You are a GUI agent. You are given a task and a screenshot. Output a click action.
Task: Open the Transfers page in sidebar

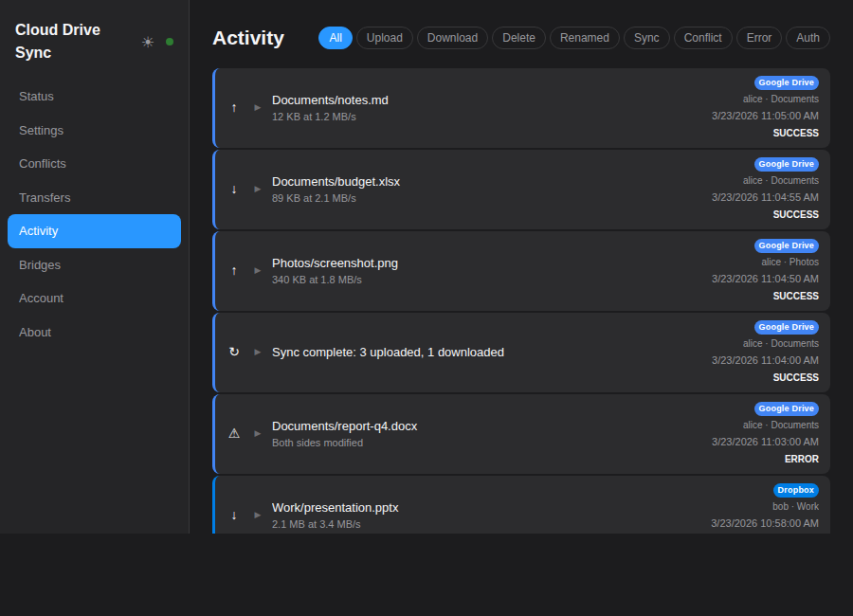pos(94,197)
